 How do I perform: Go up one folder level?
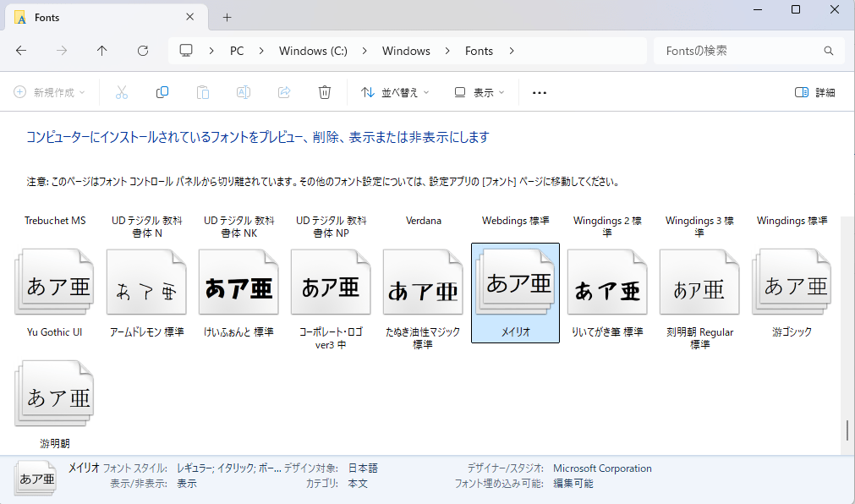(x=102, y=51)
